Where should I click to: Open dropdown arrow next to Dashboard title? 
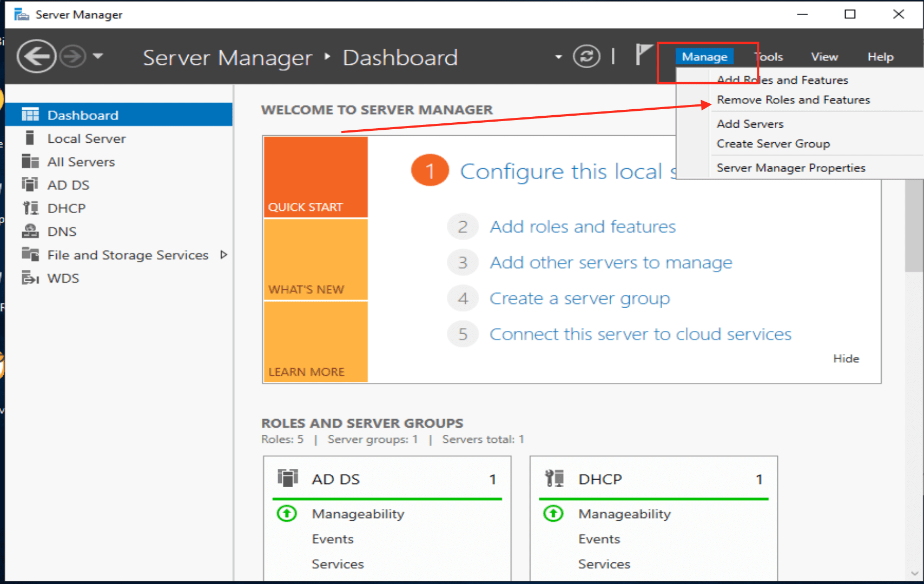click(558, 57)
